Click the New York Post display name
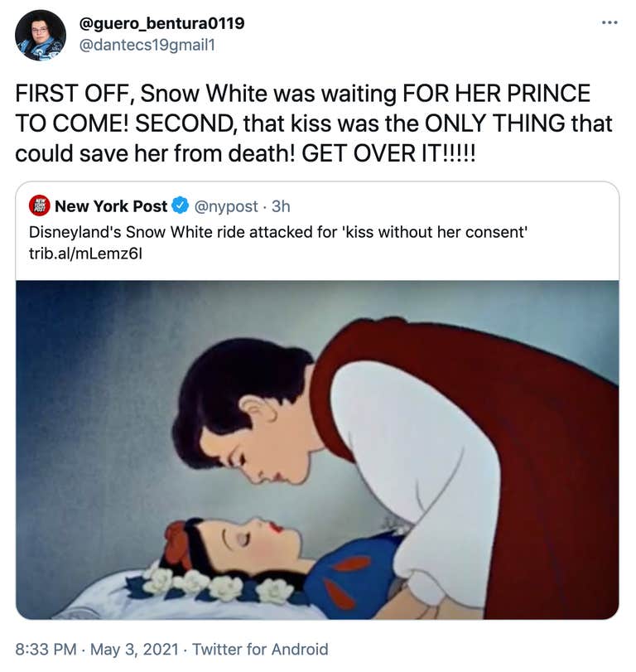This screenshot has height=672, width=636. (112, 204)
